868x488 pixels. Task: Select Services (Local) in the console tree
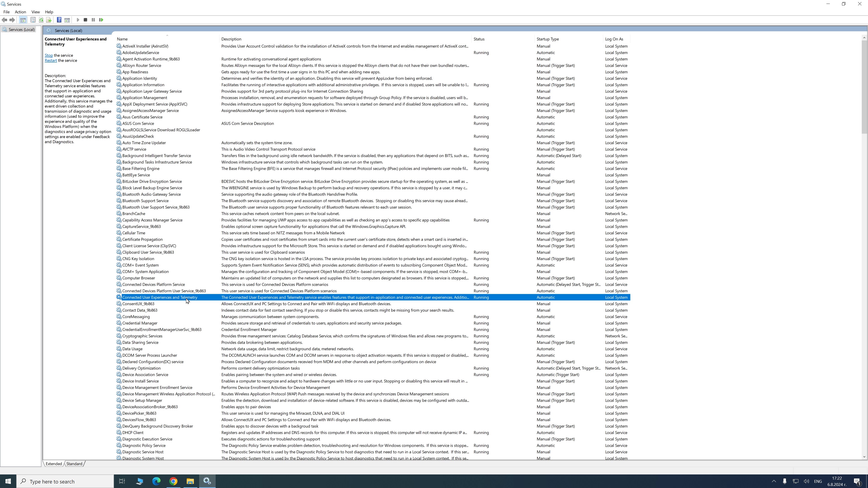(21, 30)
